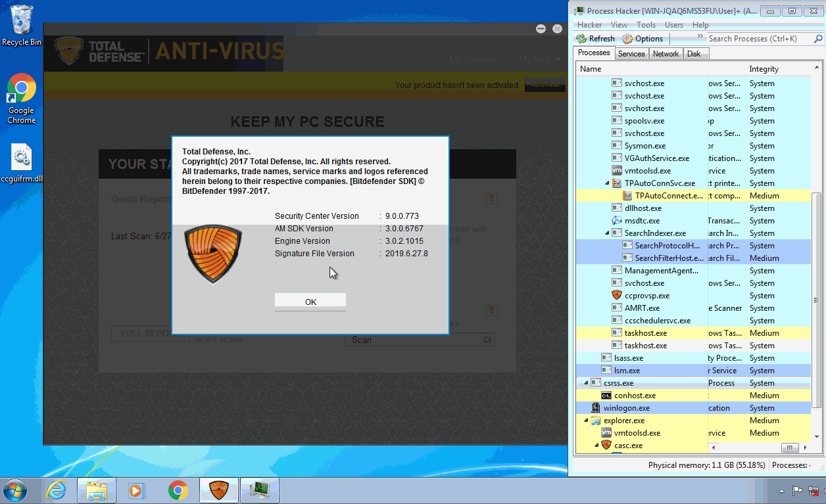Screen dimensions: 826x504
Task: Collapse the explorer.exe tree node
Action: pyautogui.click(x=587, y=421)
